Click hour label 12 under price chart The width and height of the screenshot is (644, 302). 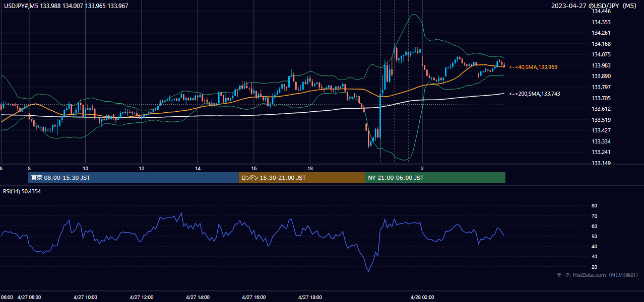(142, 168)
